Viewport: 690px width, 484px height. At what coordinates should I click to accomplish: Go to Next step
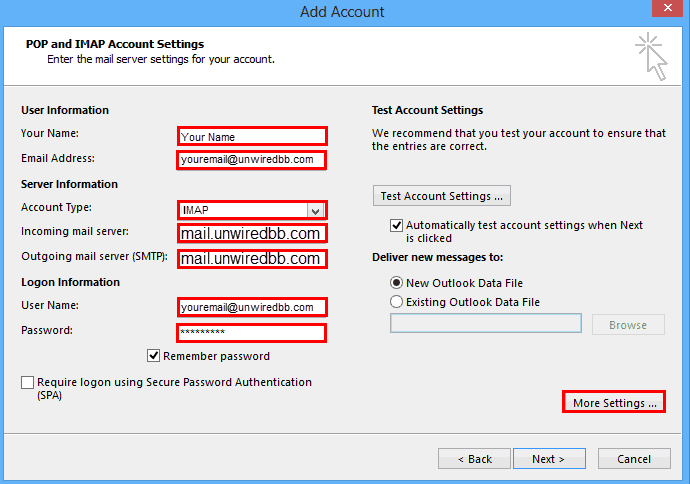pyautogui.click(x=549, y=459)
